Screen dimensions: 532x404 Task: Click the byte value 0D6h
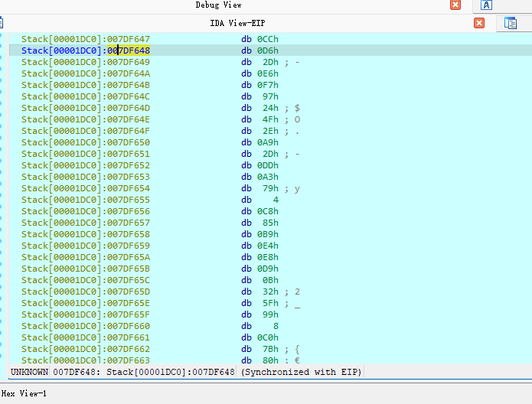click(268, 50)
